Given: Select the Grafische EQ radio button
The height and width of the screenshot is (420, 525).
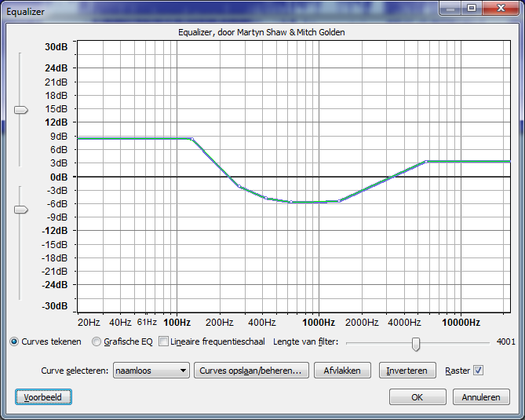Looking at the screenshot, I should tap(97, 341).
